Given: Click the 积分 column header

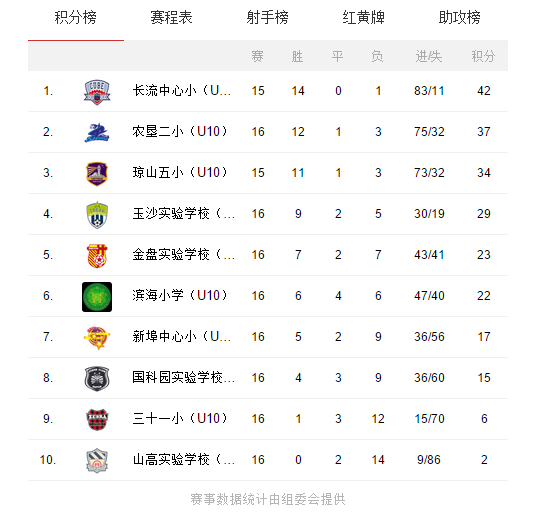Looking at the screenshot, I should click(483, 56).
